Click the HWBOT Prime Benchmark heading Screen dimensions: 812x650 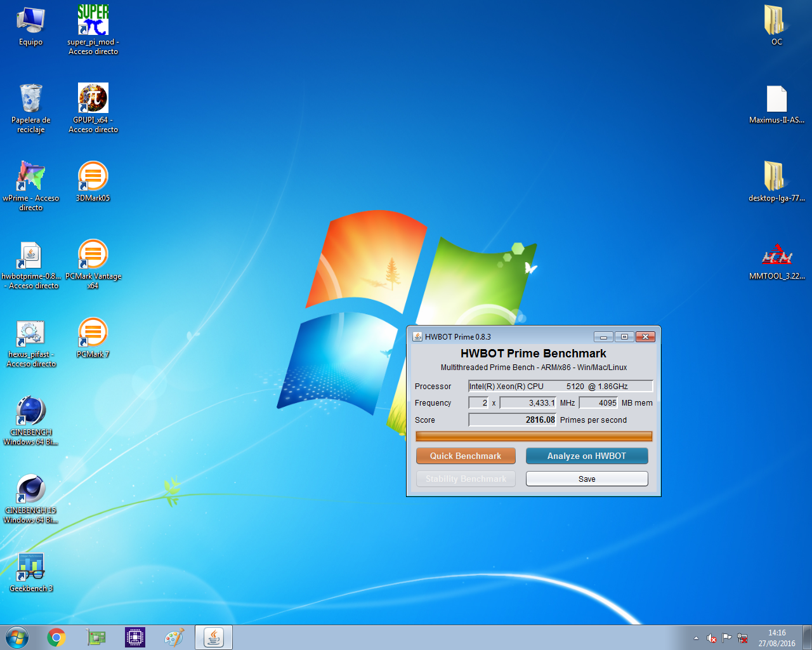coord(534,354)
